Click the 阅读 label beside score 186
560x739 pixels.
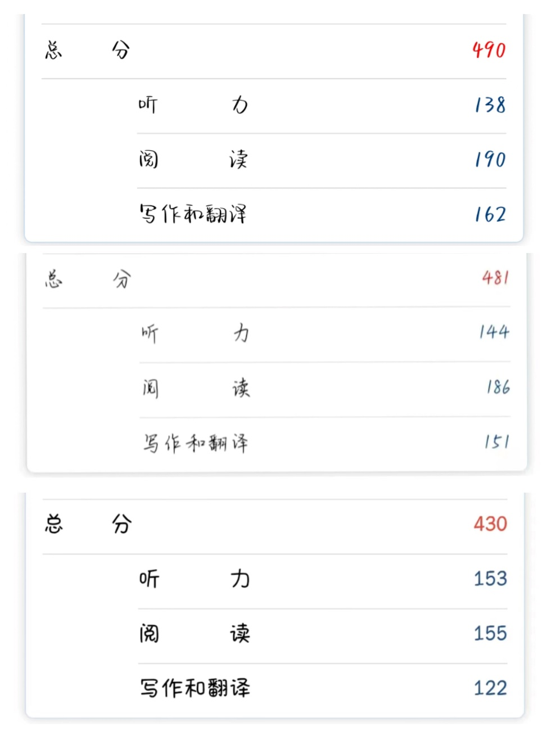pyautogui.click(x=195, y=388)
